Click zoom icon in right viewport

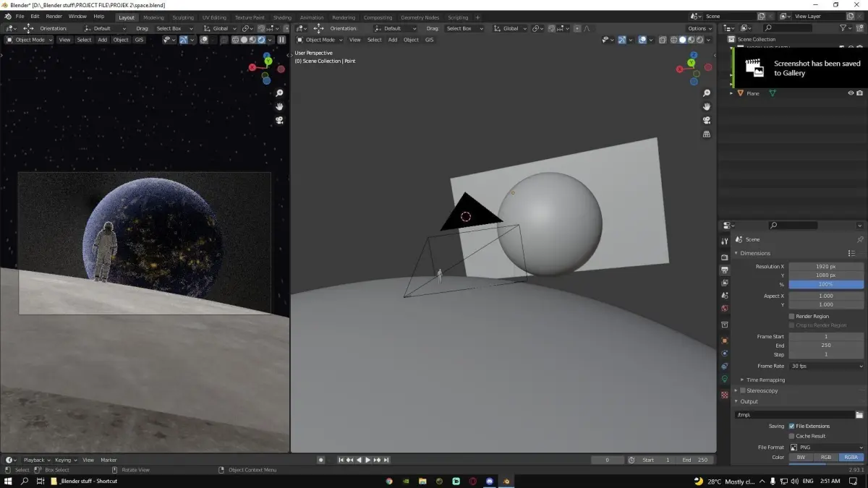(707, 93)
